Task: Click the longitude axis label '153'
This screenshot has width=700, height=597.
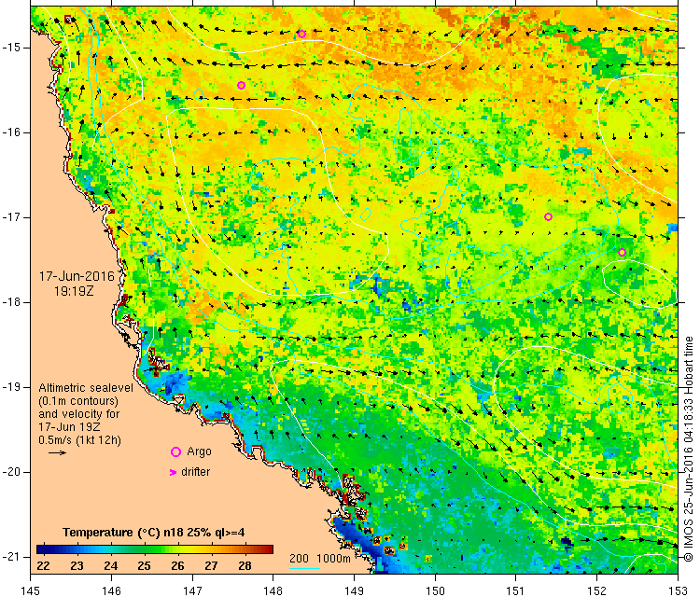Action: point(678,590)
